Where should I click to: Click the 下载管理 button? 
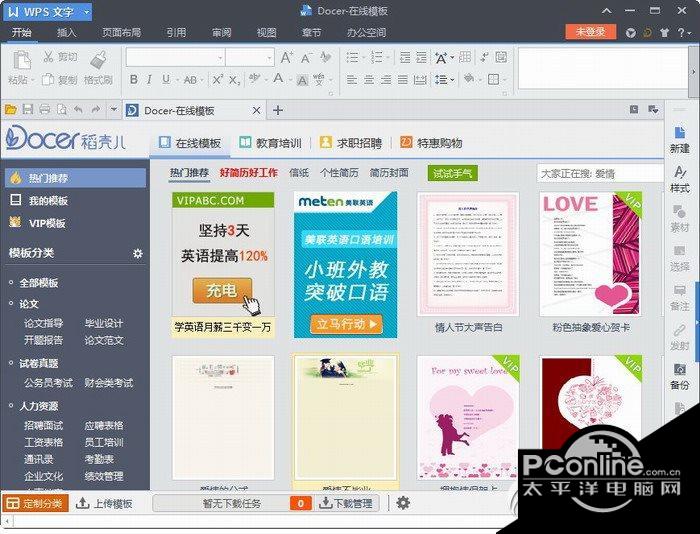coord(347,504)
